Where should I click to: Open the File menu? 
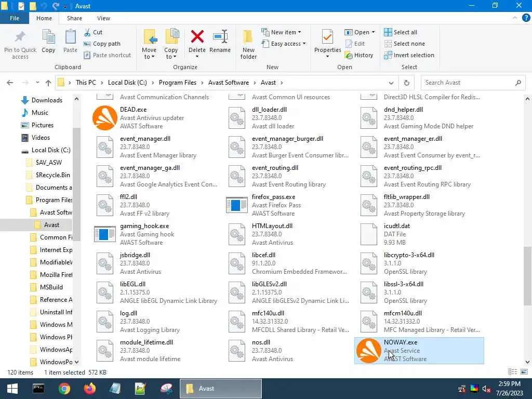tap(15, 18)
